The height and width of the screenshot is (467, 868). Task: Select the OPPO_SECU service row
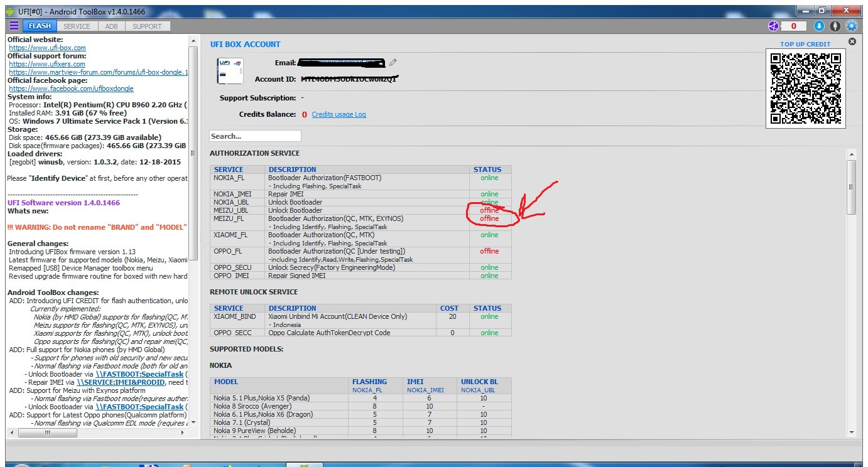tap(361, 267)
